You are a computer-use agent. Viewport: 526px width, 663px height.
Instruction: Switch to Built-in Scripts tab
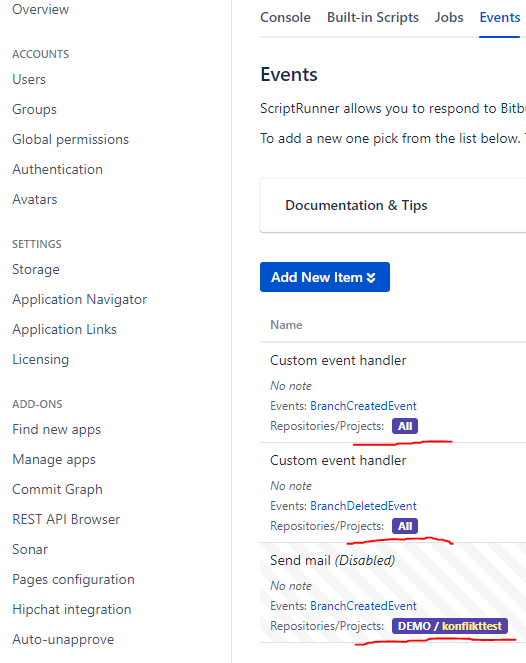click(373, 18)
